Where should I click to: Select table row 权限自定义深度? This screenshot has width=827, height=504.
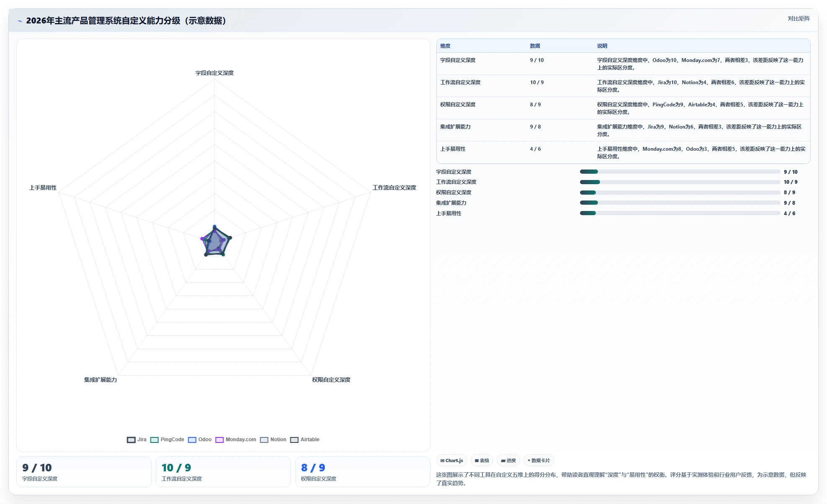coord(623,108)
